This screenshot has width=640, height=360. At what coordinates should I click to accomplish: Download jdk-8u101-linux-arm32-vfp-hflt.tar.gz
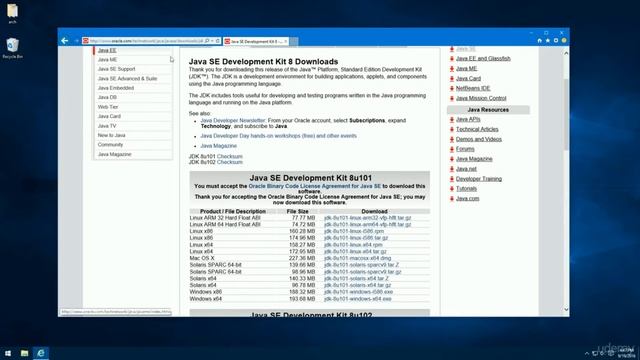point(367,218)
